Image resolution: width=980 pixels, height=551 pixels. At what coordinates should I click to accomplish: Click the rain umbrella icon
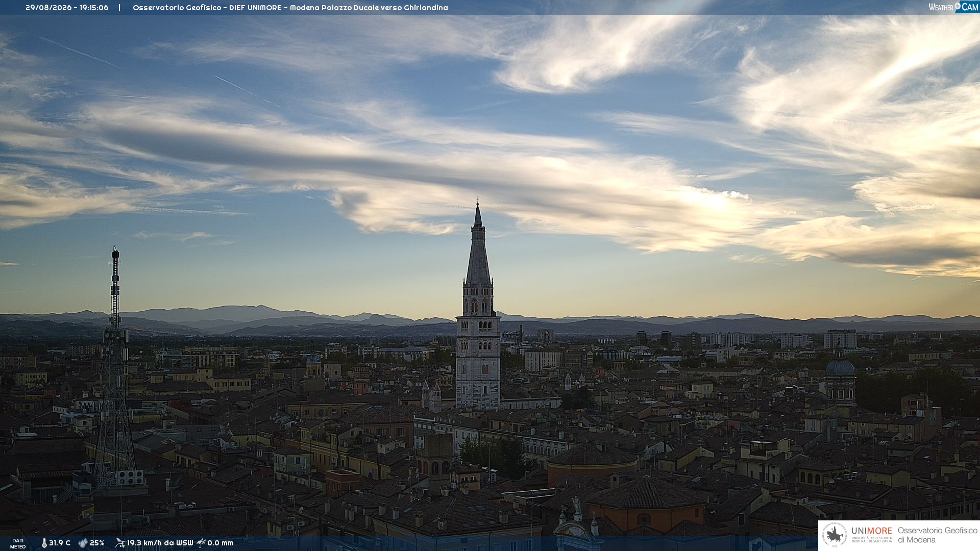[201, 543]
